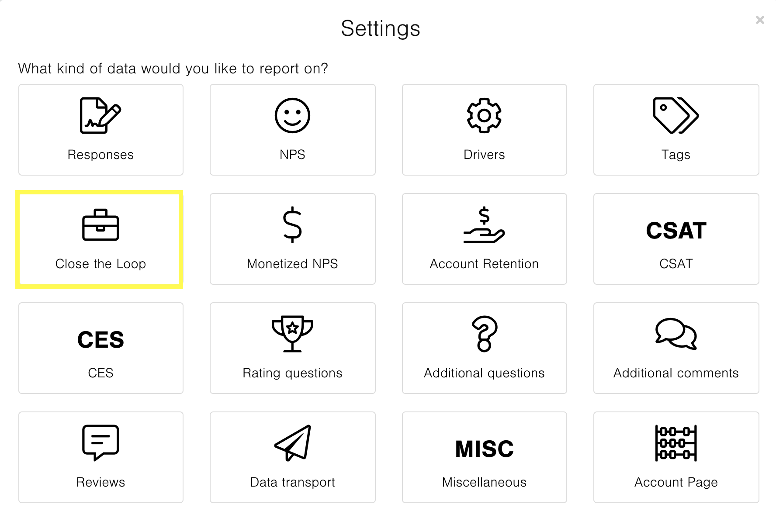Click the NPS smiley face icon

(292, 116)
